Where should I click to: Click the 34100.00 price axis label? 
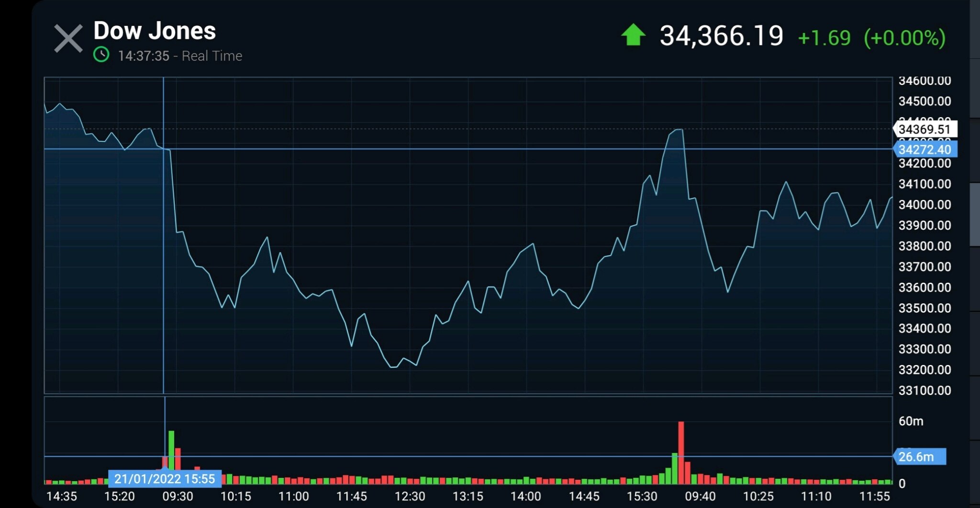click(924, 184)
